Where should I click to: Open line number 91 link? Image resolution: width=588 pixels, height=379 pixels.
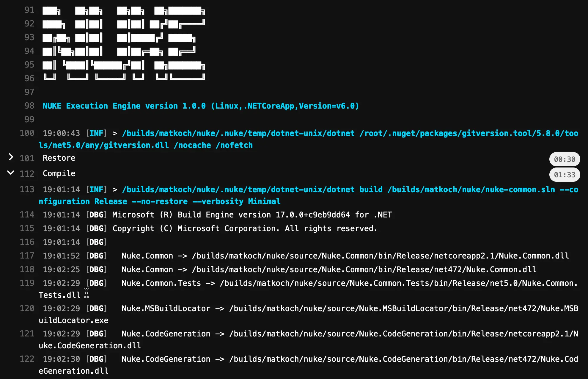(29, 10)
